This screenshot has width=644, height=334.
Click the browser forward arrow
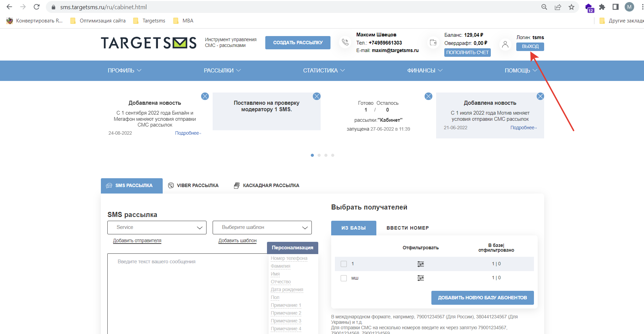tap(23, 7)
